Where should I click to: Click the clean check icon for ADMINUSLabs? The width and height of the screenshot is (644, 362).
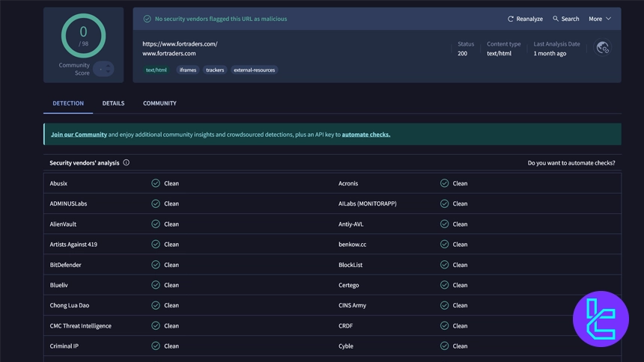click(x=156, y=203)
